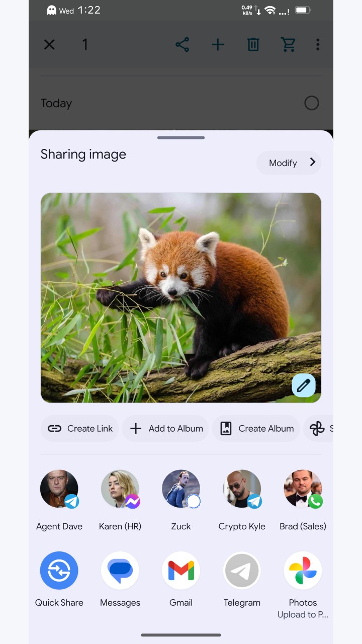The image size is (362, 644).
Task: Tap the Modify button
Action: (289, 163)
